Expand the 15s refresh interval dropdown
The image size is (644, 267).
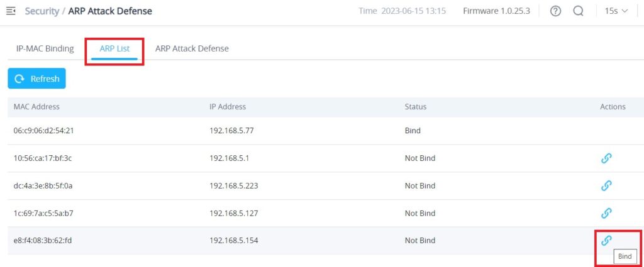pyautogui.click(x=616, y=11)
